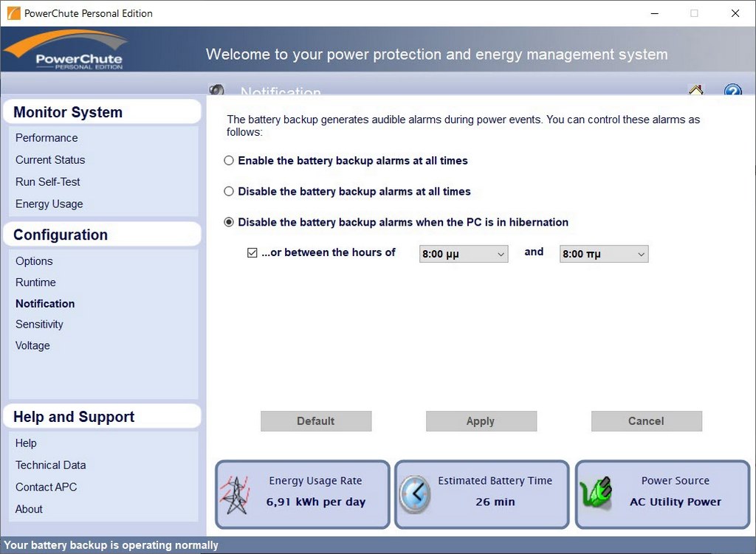756x554 pixels.
Task: Click the speaker notification icon
Action: [x=217, y=89]
